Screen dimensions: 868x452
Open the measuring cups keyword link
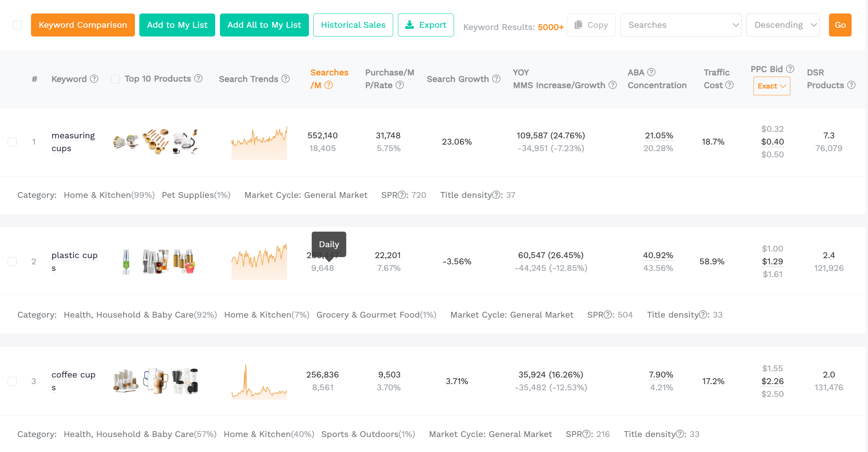coord(73,142)
